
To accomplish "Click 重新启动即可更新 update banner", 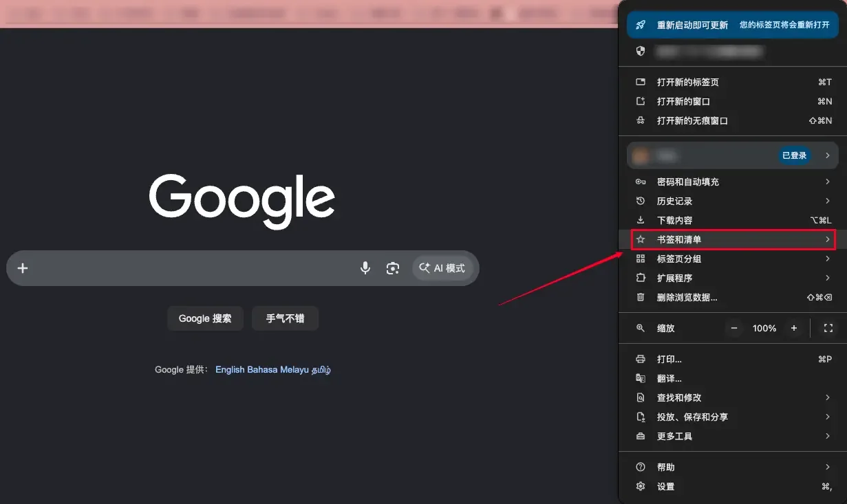I will pos(732,25).
